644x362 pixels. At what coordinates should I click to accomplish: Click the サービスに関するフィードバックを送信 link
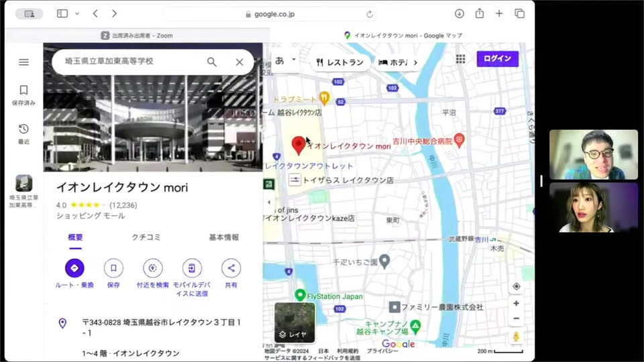312,358
